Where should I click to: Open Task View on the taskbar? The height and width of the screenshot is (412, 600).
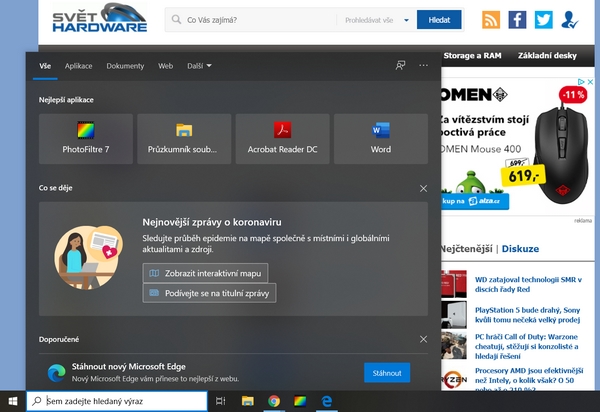221,401
